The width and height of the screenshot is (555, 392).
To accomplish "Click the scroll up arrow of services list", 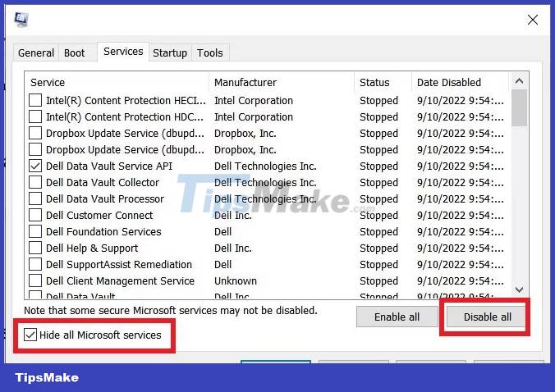I will [x=519, y=81].
